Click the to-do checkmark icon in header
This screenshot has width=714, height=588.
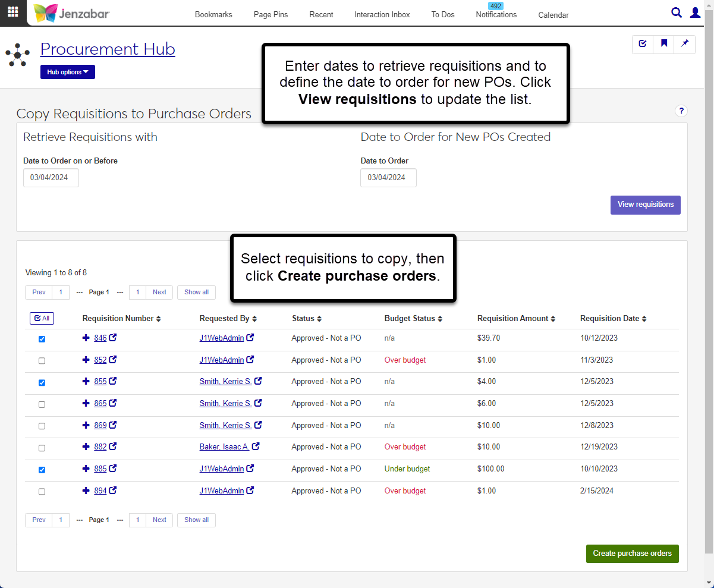coord(643,43)
